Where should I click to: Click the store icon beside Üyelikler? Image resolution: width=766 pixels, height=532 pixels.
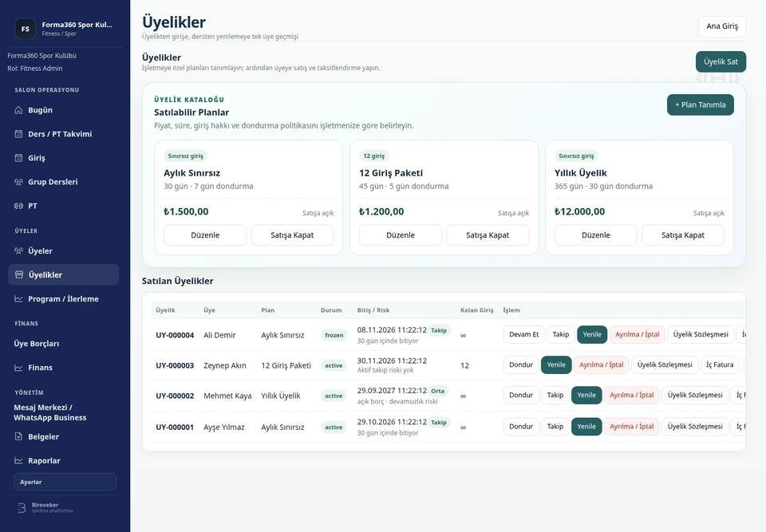(x=19, y=274)
